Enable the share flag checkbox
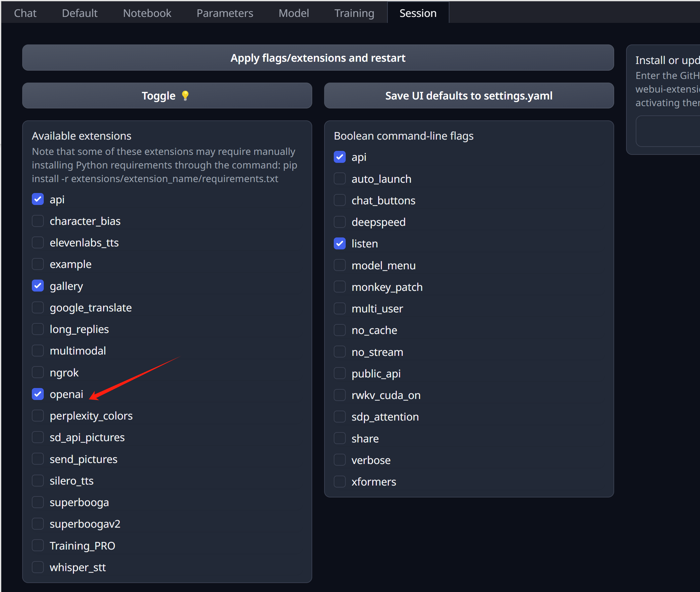 [x=339, y=439]
